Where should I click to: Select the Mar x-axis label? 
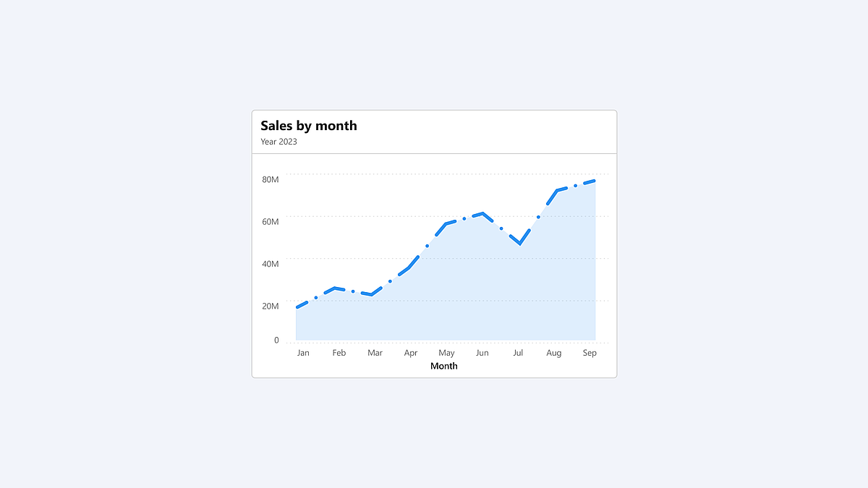pos(375,353)
